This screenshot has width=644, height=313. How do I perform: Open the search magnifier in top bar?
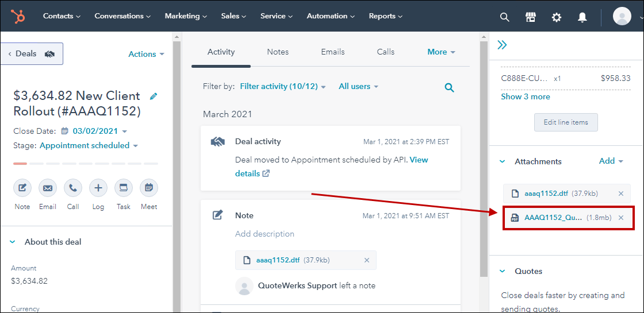504,17
